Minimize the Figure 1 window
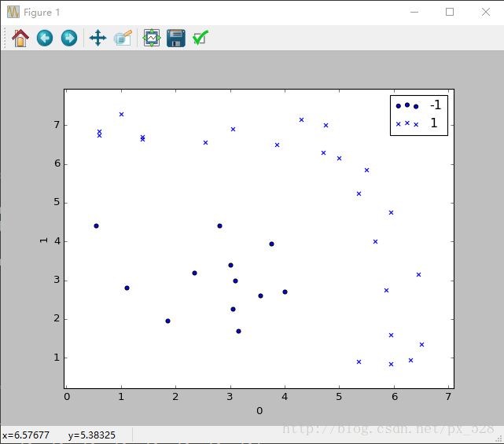The image size is (504, 444). [414, 12]
